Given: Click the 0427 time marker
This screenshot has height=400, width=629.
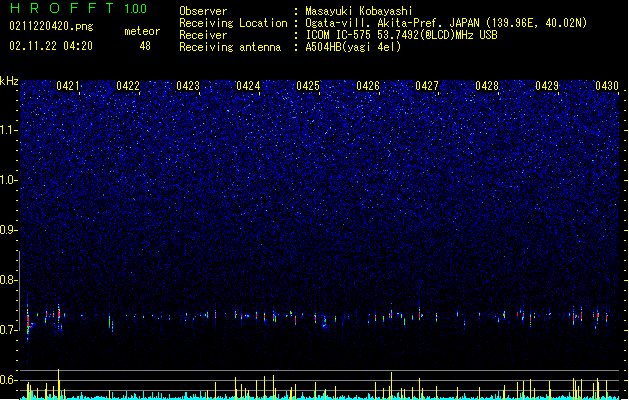Looking at the screenshot, I should pyautogui.click(x=427, y=86).
